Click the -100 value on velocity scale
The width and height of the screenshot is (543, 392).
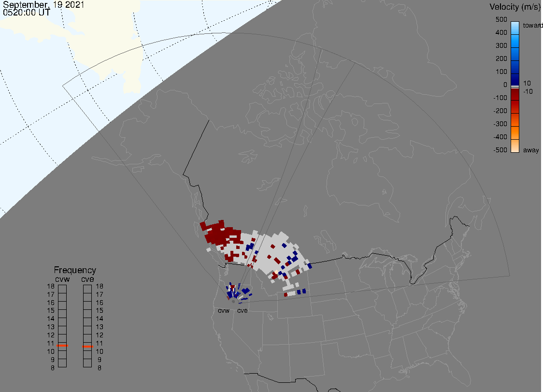(x=500, y=98)
